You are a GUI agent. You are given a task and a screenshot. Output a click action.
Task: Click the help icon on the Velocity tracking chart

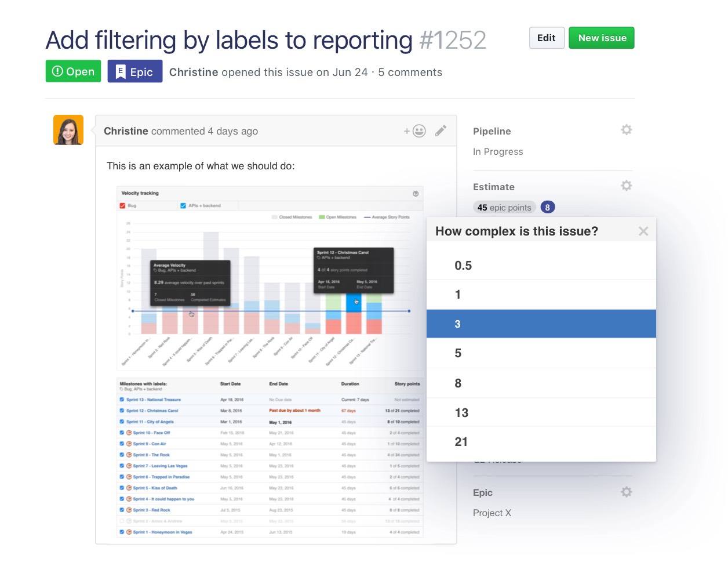415,194
